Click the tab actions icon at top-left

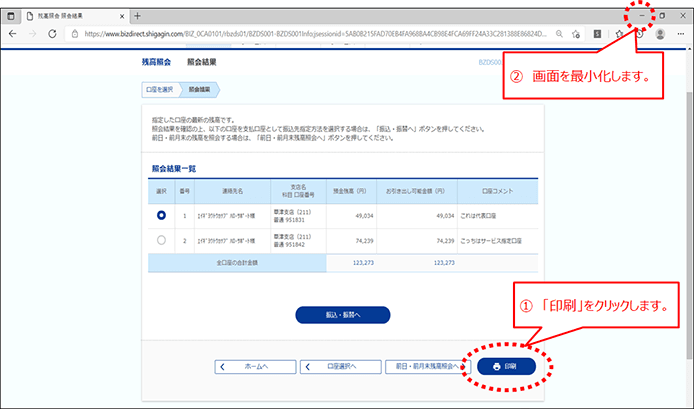pos(10,15)
